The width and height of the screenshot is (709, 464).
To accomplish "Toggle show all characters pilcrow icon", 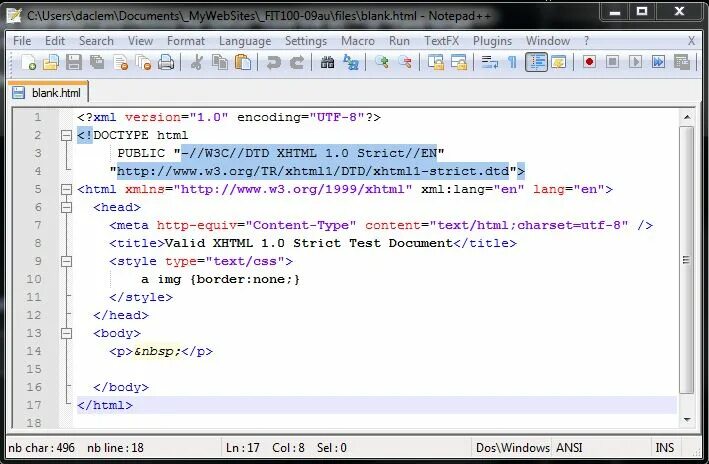I will [x=512, y=62].
